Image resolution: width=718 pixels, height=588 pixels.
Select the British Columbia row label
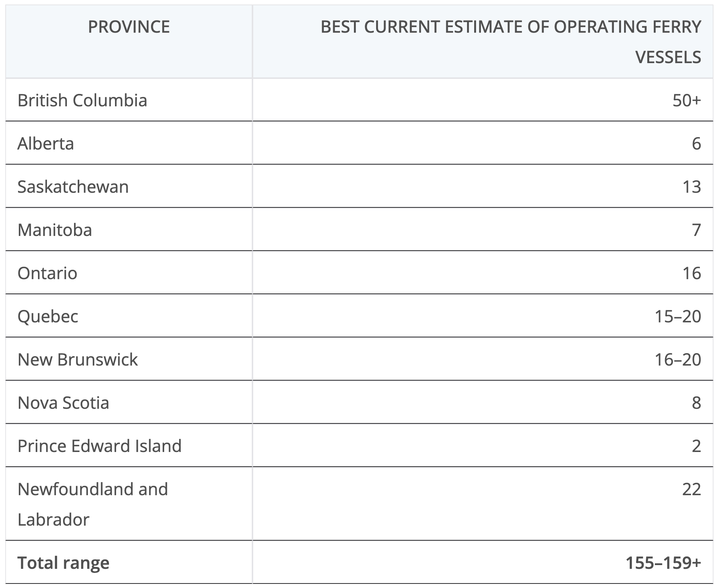pyautogui.click(x=82, y=100)
